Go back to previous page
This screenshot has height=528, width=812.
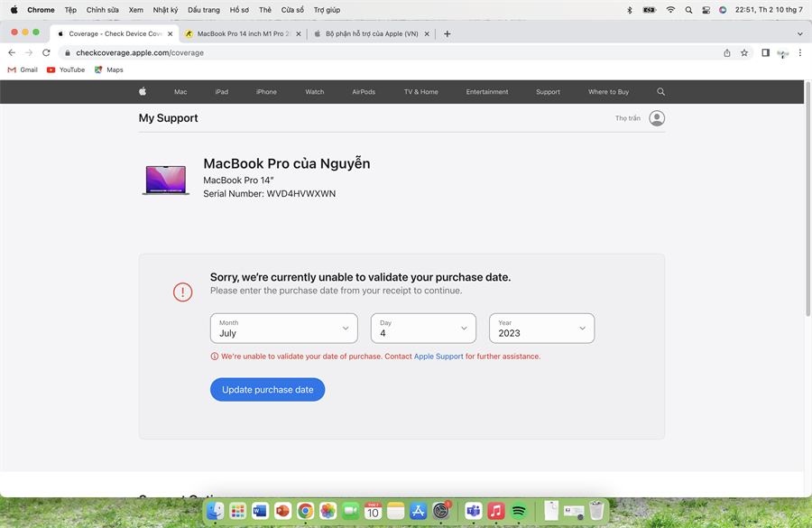12,53
